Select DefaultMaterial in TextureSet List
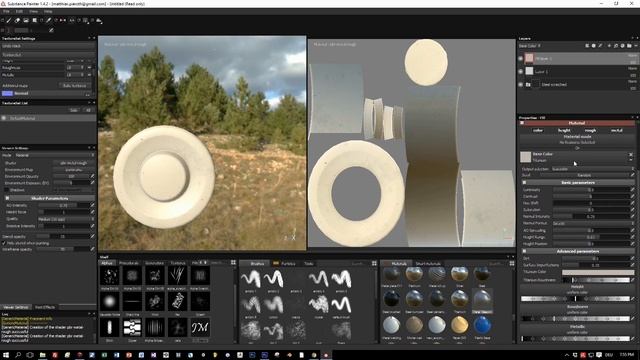640x360 pixels. [48, 118]
